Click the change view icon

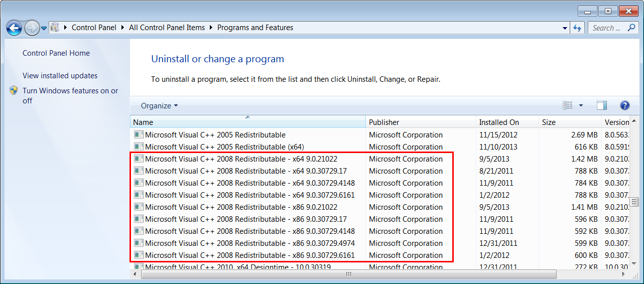(x=568, y=105)
